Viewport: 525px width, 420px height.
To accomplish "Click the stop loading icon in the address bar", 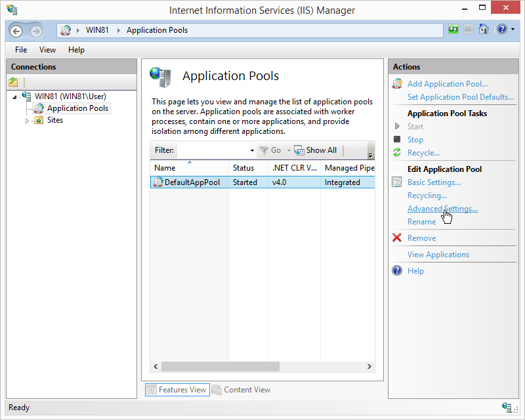I will pyautogui.click(x=468, y=29).
